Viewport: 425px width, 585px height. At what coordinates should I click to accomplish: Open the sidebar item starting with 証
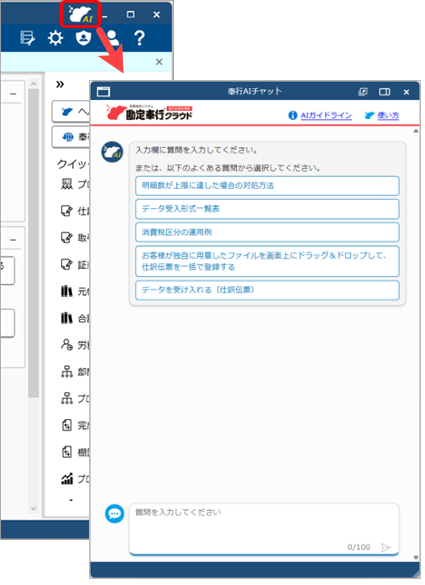pos(75,265)
